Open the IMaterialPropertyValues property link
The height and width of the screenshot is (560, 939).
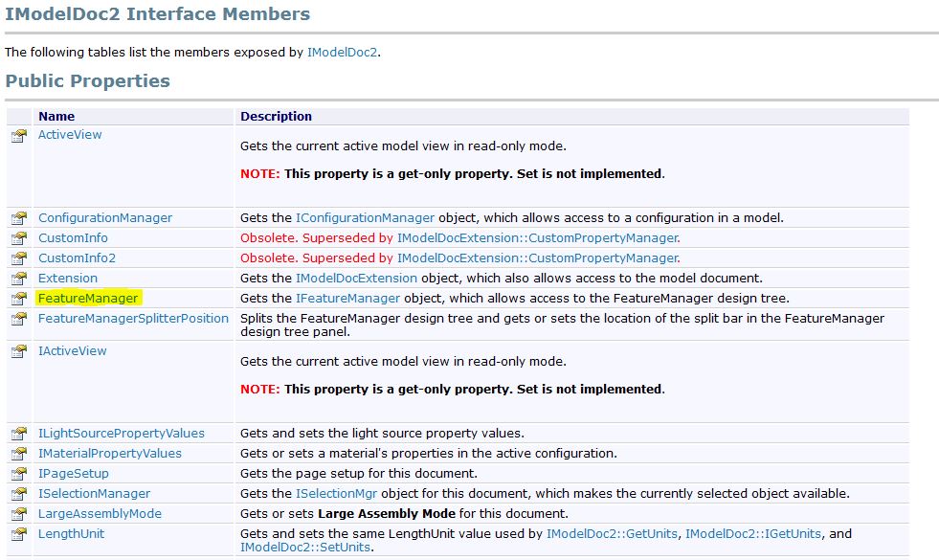pos(109,454)
